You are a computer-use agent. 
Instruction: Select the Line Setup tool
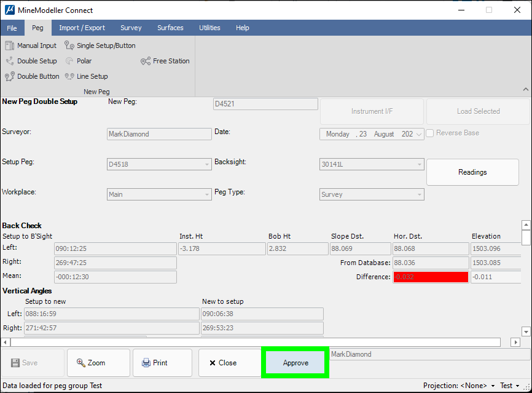[87, 76]
